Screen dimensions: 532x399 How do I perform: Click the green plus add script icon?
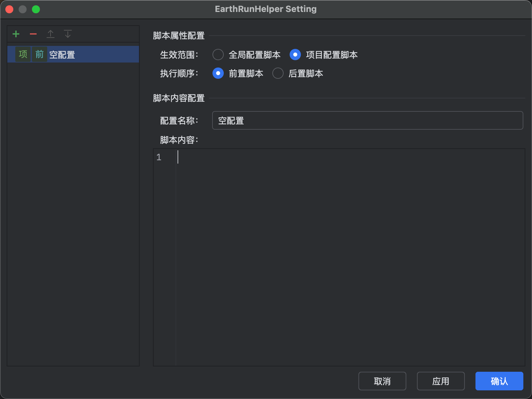coord(16,34)
